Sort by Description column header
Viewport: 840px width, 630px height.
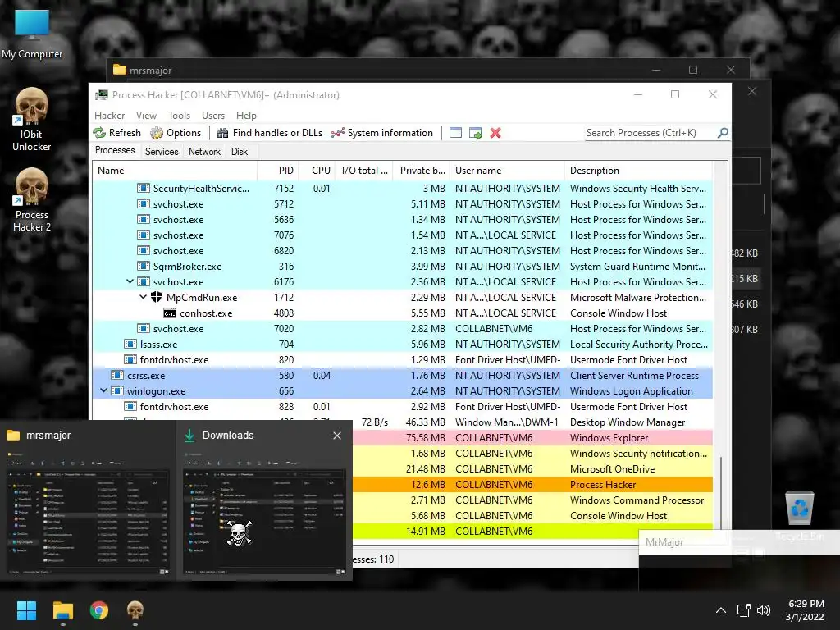tap(638, 171)
